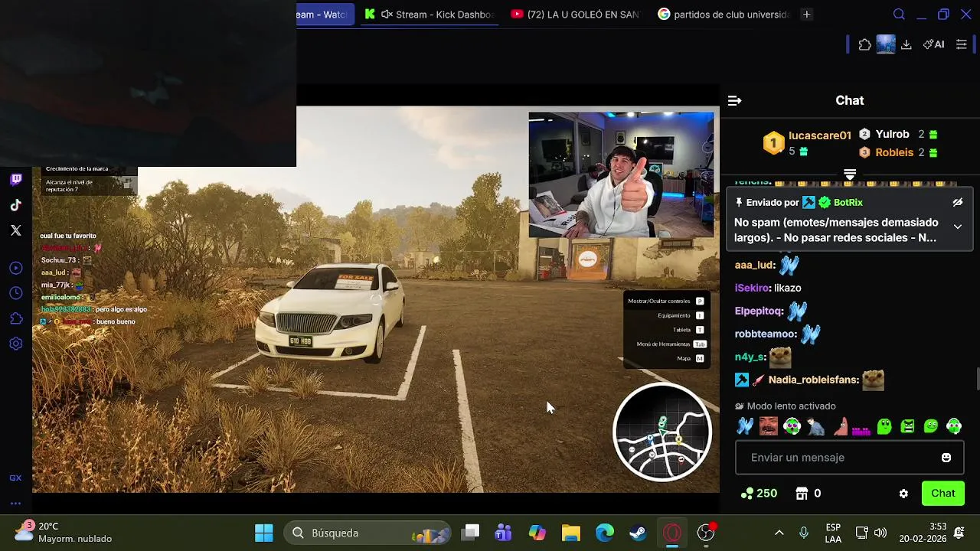
Task: Hide the pinned BotRix message
Action: click(x=957, y=203)
